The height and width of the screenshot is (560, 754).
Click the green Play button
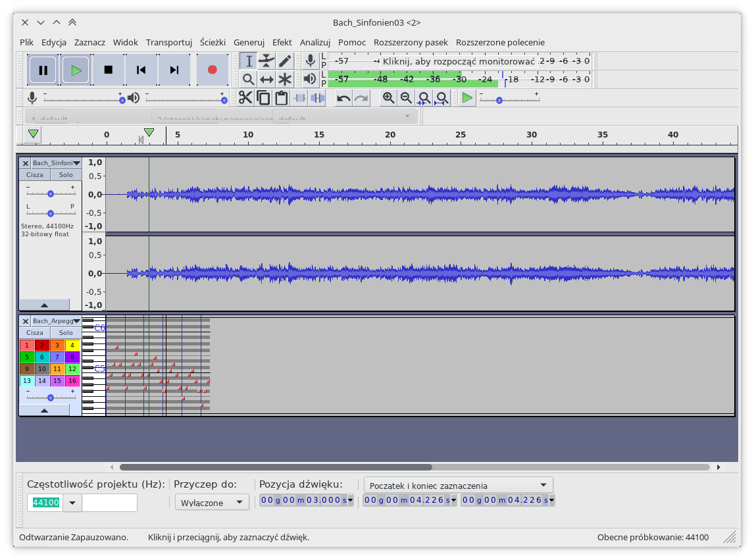[76, 70]
